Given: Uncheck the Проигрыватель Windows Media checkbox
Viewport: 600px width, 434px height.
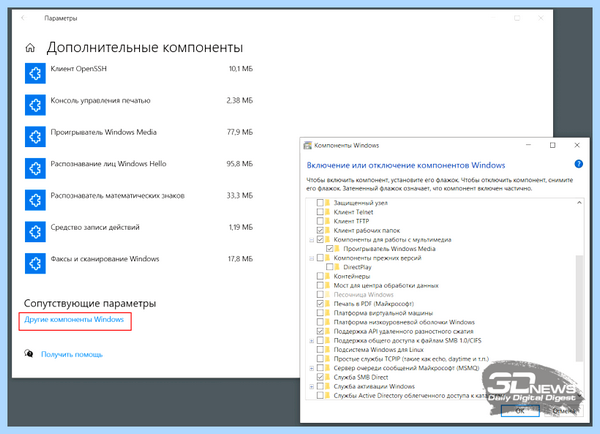Looking at the screenshot, I should [329, 249].
